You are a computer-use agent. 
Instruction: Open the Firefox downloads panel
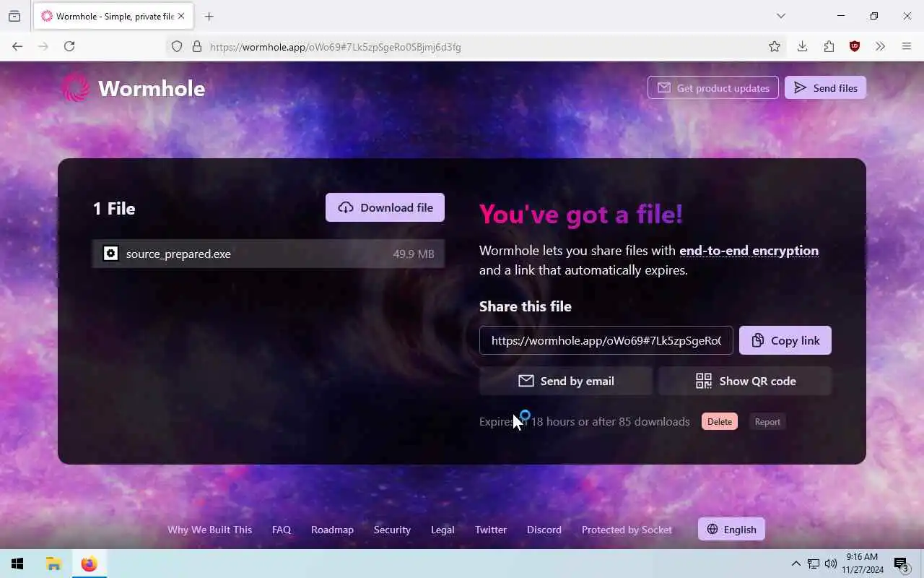pyautogui.click(x=802, y=46)
